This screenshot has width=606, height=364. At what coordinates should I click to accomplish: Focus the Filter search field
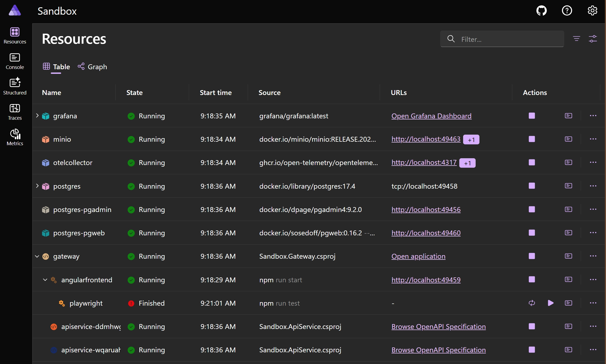coord(502,39)
